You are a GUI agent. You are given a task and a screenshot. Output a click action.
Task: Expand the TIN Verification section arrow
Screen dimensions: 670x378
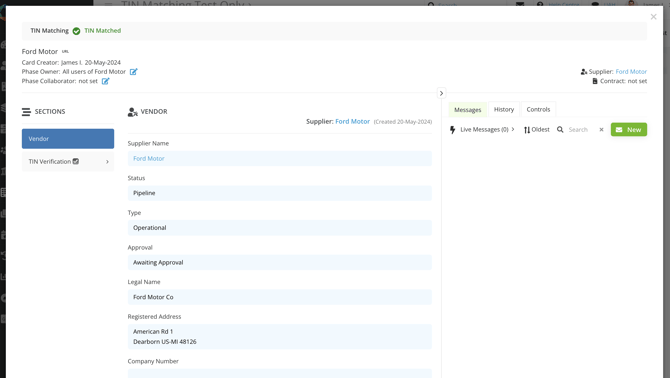(107, 162)
